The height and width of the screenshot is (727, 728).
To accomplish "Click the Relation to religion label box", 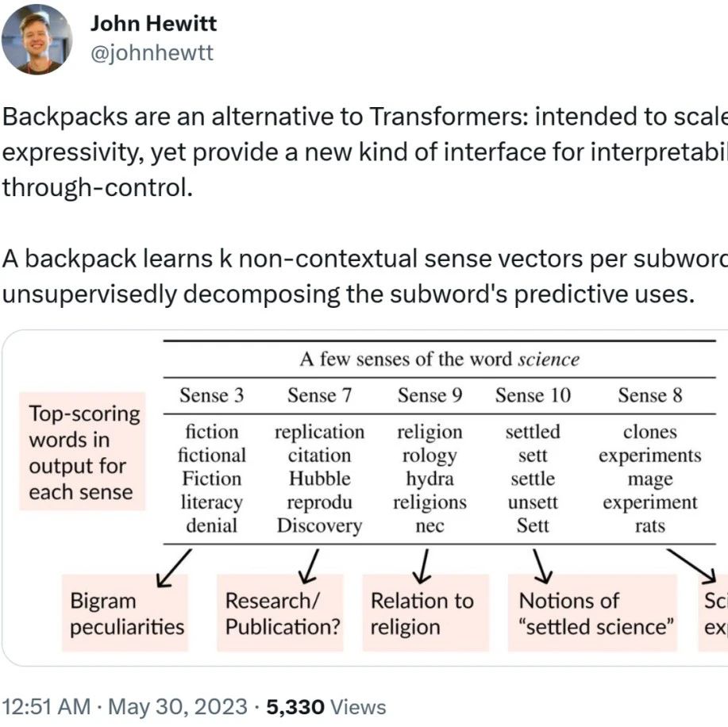I will [426, 613].
